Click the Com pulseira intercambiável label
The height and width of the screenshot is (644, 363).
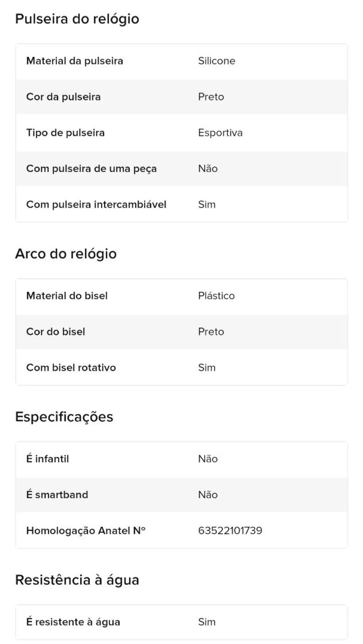[96, 204]
